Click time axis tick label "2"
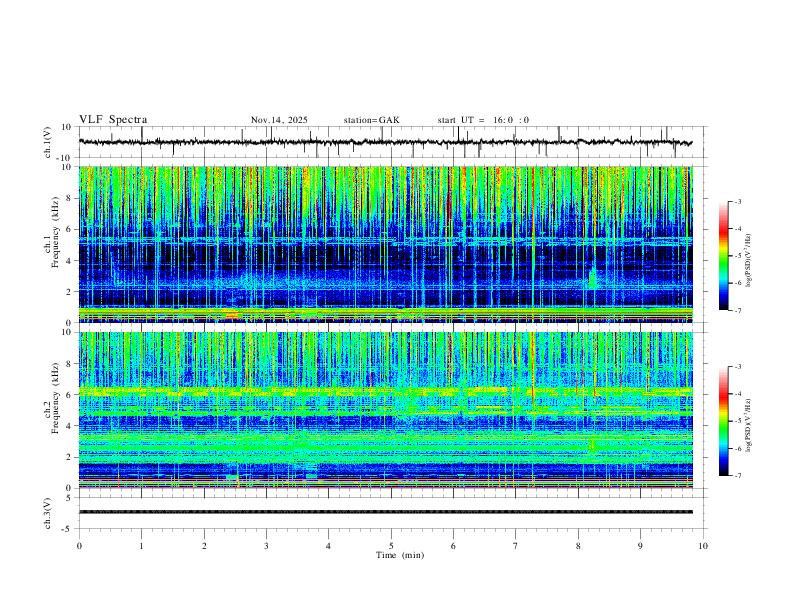This screenshot has width=792, height=612. pos(204,546)
